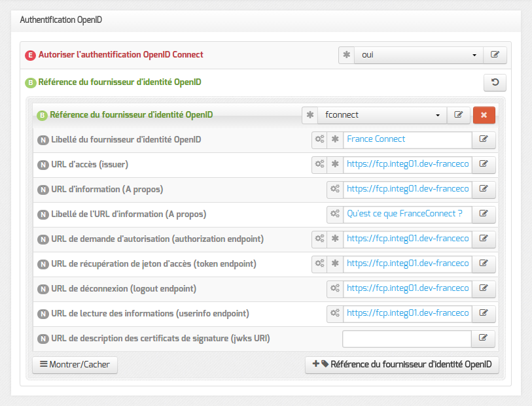Click gears icon on the URL d'accès (issuer) row
Viewport: 532px width, 406px height.
click(x=319, y=164)
